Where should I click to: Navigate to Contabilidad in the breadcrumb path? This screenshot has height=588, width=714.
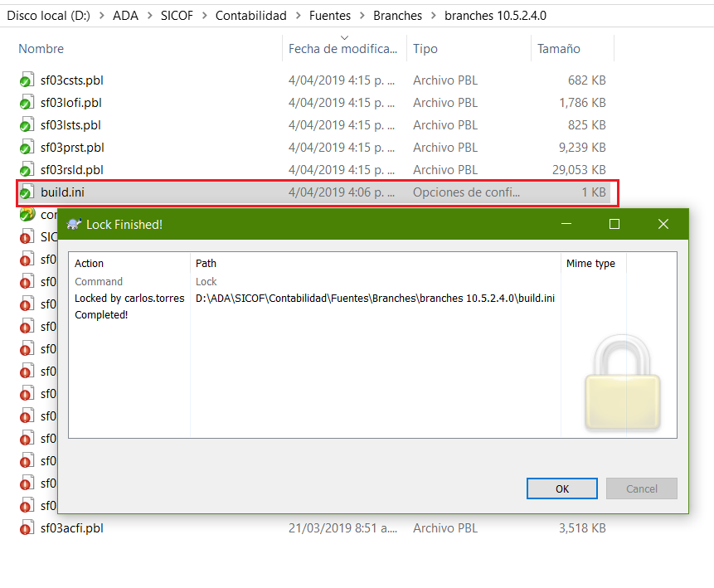pos(250,16)
